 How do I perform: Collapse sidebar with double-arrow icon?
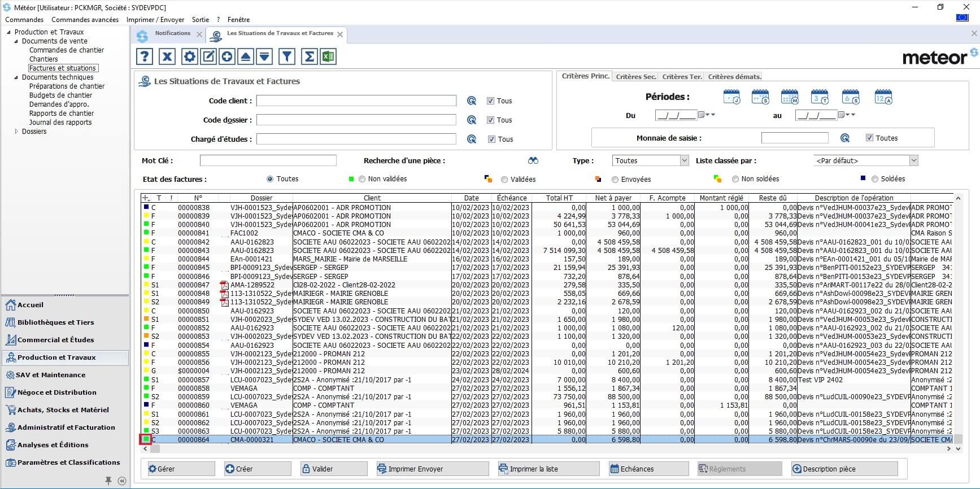tap(122, 481)
